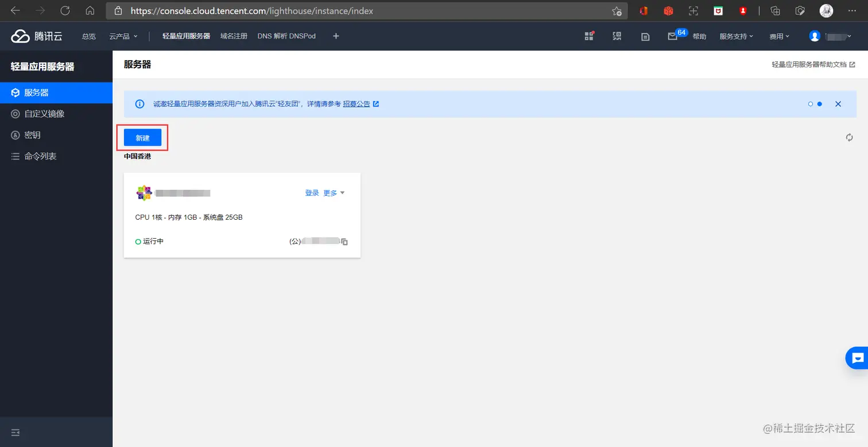Click the screenshot capture extension icon
The height and width of the screenshot is (447, 868).
(693, 10)
